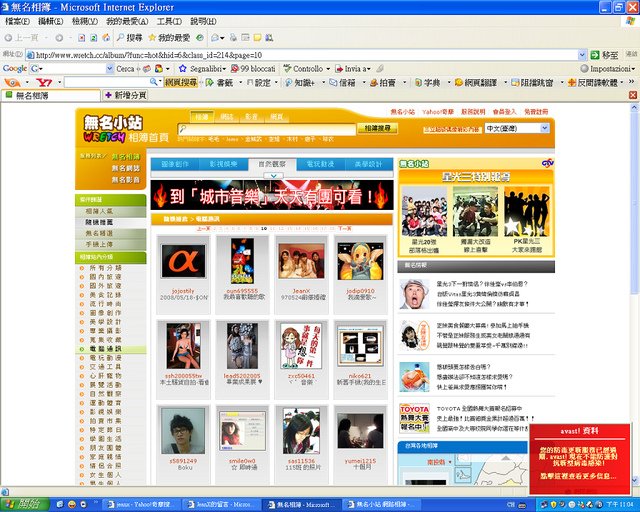Open jojostily album with alpha logo thumbnail
Viewport: 640px width, 512px height.
pos(183,261)
